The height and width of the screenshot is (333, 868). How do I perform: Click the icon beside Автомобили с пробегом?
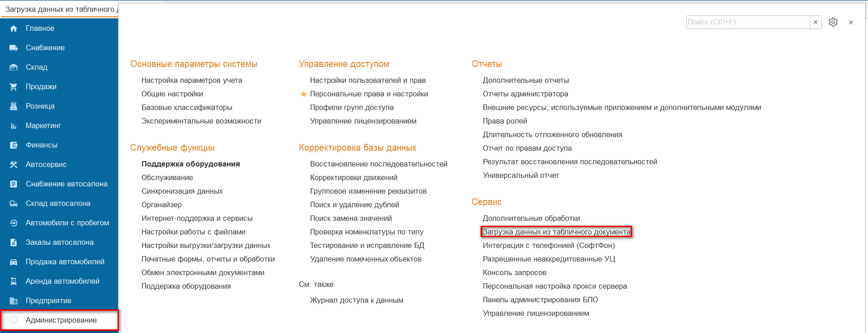pos(14,223)
